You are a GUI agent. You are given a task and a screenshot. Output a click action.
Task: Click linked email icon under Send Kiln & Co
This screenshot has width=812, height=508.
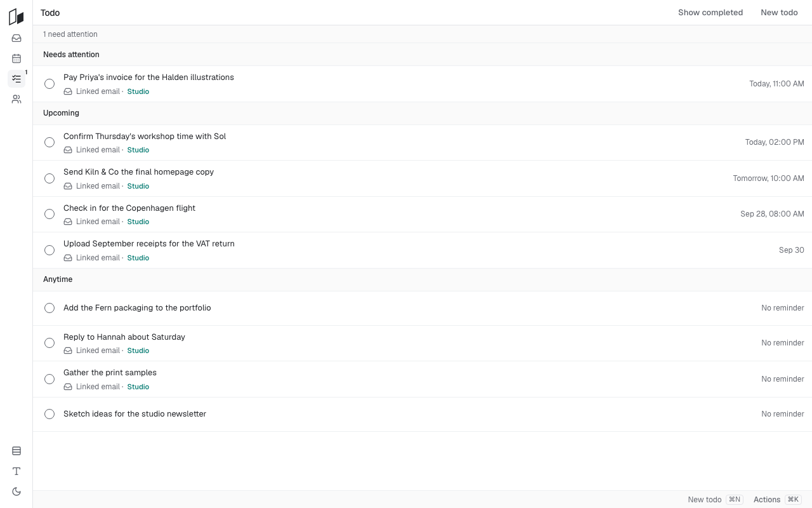[68, 186]
